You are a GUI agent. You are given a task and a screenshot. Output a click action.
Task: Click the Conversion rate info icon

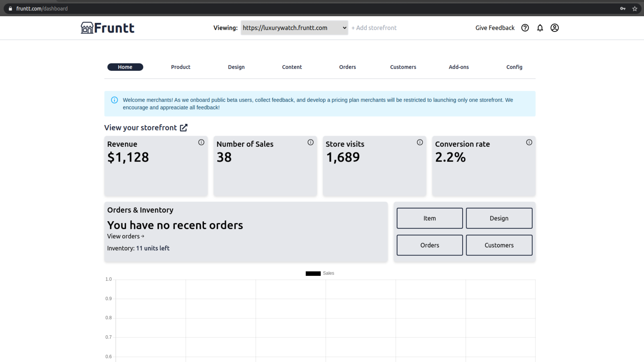point(529,142)
